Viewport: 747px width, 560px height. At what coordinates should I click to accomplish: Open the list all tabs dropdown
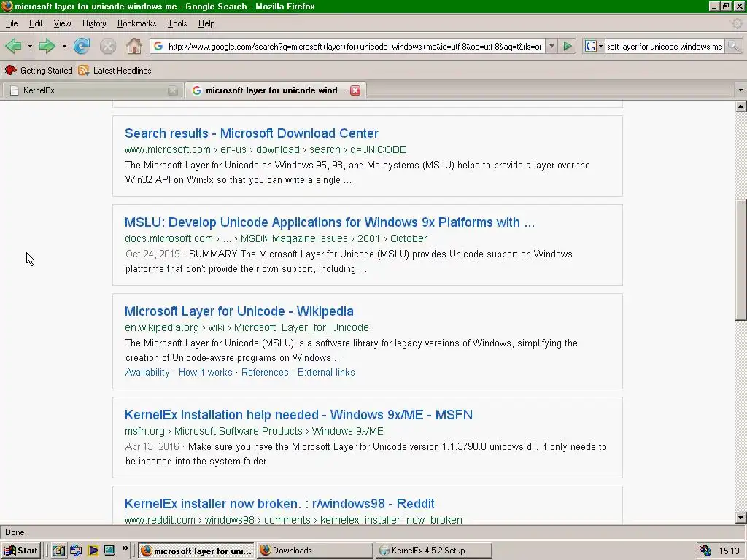tap(740, 90)
